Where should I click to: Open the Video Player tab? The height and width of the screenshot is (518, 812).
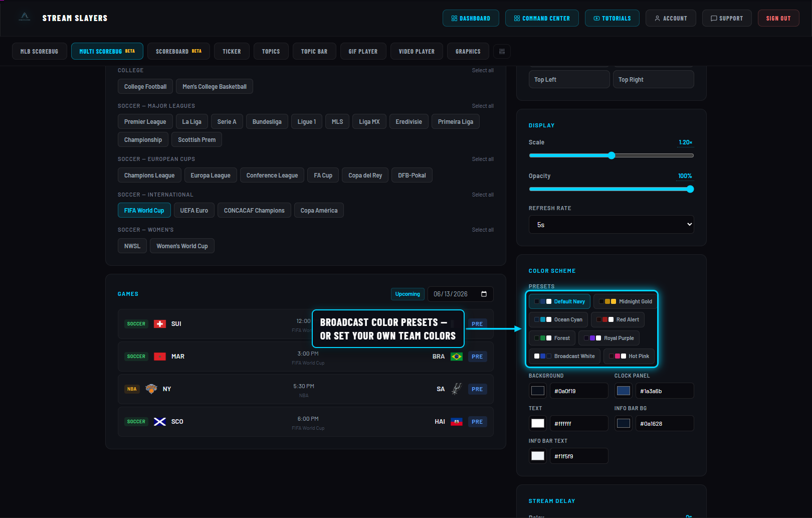coord(417,51)
